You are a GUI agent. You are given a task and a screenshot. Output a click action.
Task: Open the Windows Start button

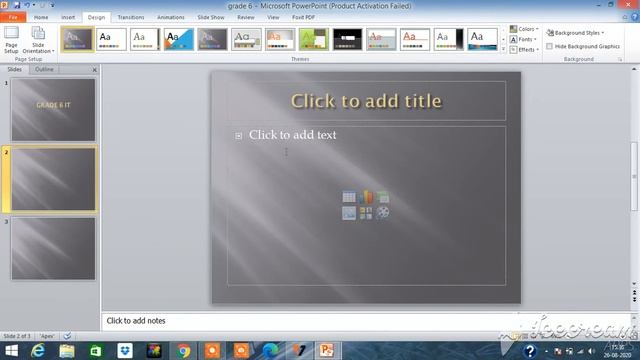click(11, 351)
